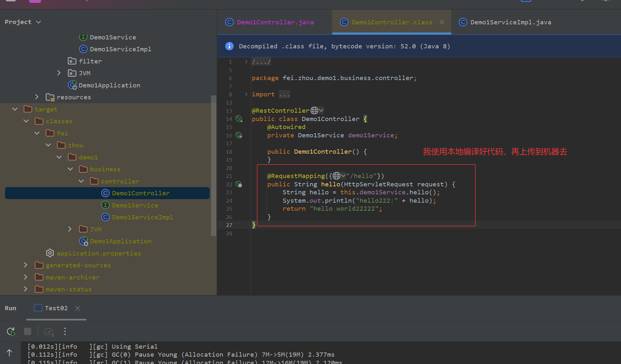Expand the JVM folder under classes

pyautogui.click(x=70, y=229)
